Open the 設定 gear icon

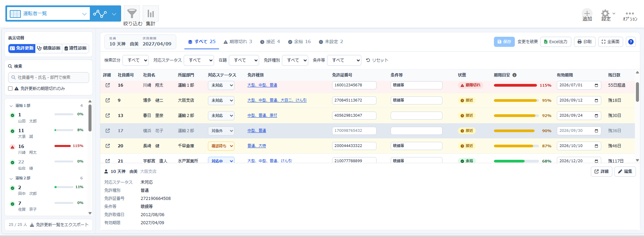[x=605, y=13]
